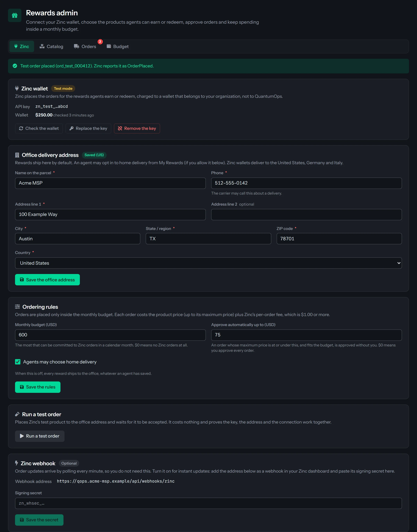Click Save the rules button
Image resolution: width=417 pixels, height=532 pixels.
click(x=38, y=387)
